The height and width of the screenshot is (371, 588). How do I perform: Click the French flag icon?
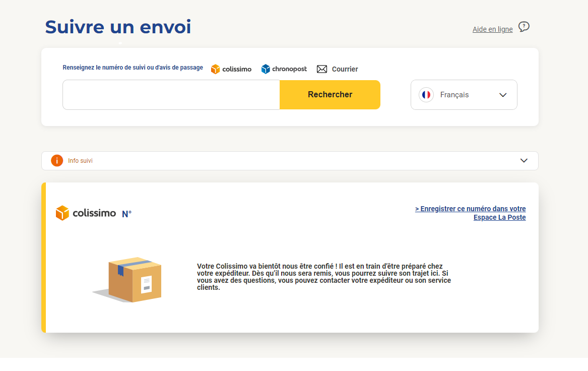tap(426, 95)
